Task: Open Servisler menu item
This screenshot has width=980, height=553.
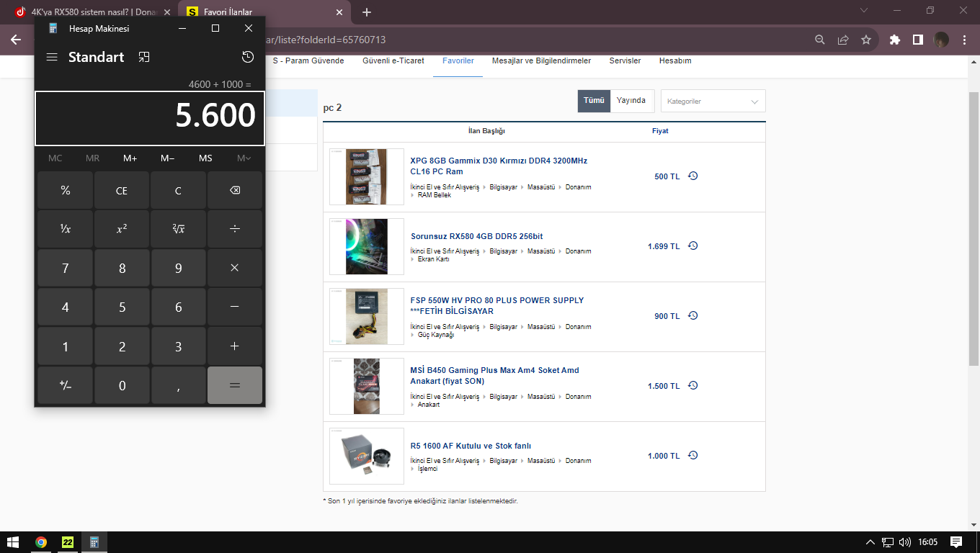Action: tap(625, 61)
